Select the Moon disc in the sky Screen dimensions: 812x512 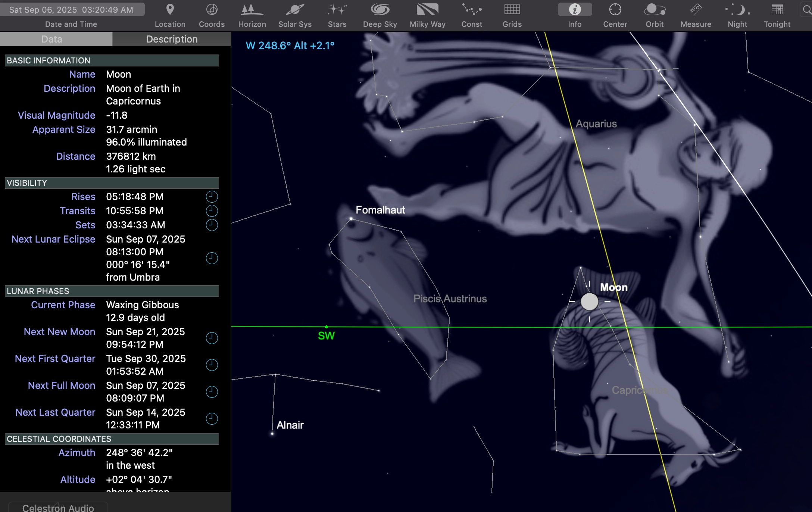(589, 302)
